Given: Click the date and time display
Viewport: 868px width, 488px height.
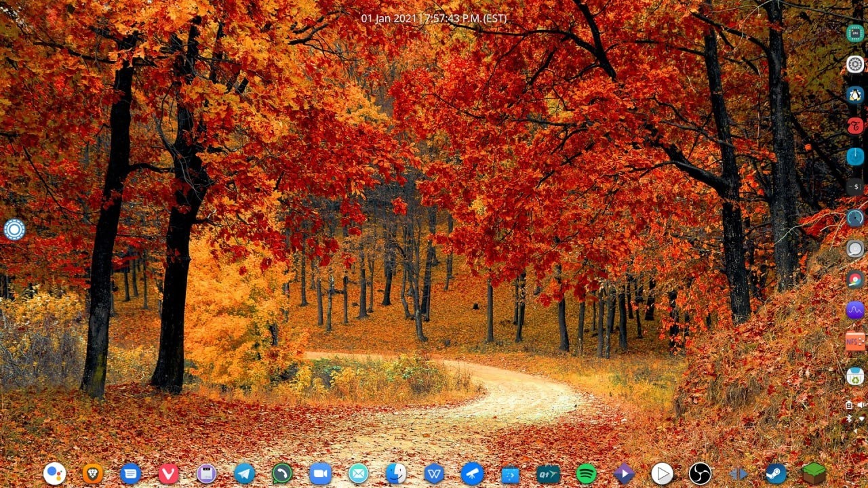Looking at the screenshot, I should click(434, 18).
